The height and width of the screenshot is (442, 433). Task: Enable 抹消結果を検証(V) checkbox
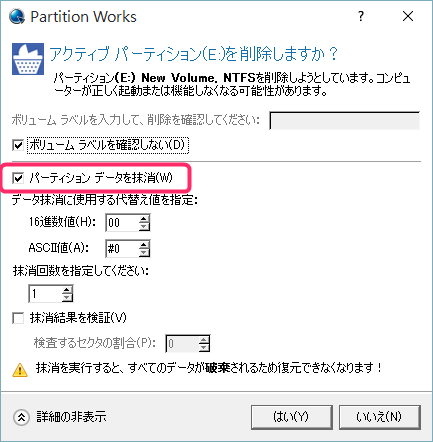pyautogui.click(x=18, y=318)
